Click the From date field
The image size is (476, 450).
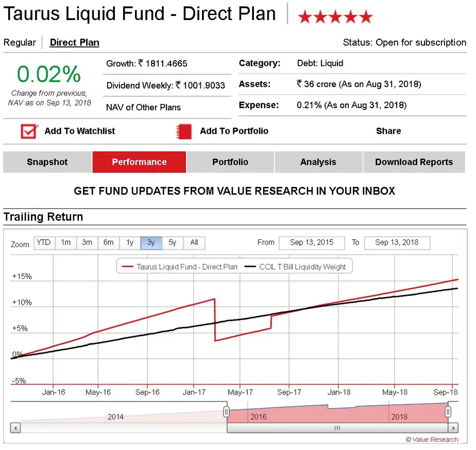coord(312,243)
